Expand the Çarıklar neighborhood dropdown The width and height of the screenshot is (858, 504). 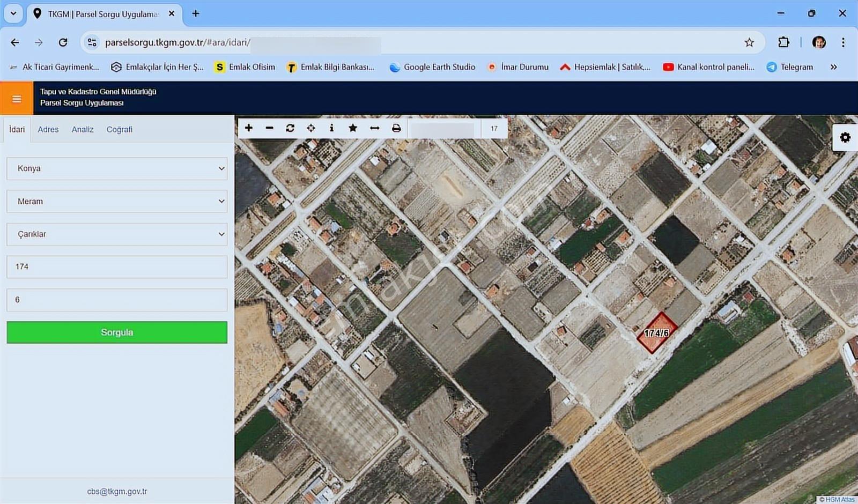pyautogui.click(x=117, y=234)
